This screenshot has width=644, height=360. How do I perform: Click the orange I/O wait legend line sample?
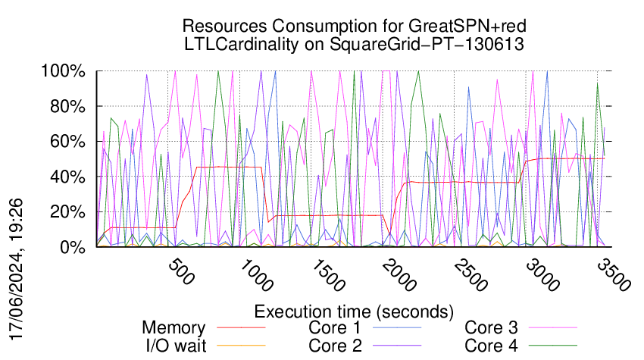241,346
